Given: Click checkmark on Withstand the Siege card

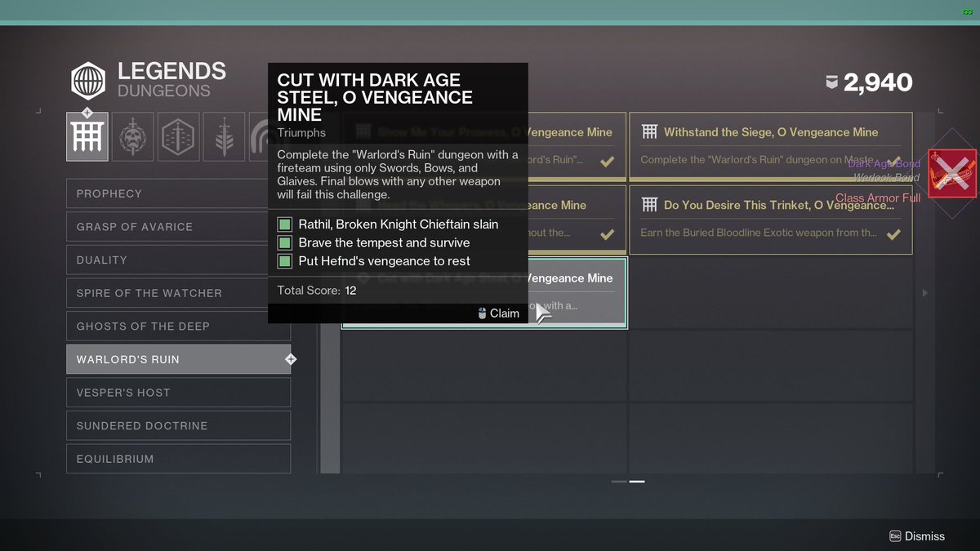Looking at the screenshot, I should point(893,162).
